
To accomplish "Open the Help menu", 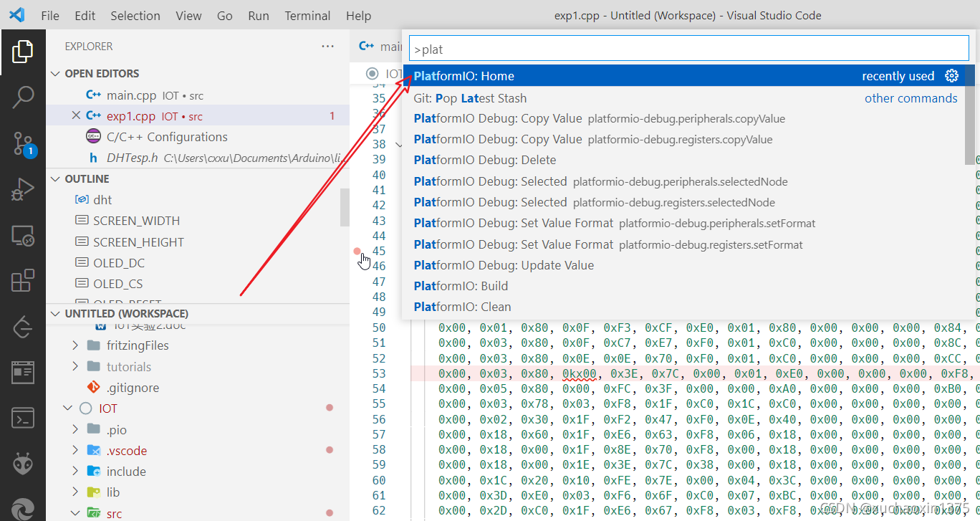I will [358, 15].
